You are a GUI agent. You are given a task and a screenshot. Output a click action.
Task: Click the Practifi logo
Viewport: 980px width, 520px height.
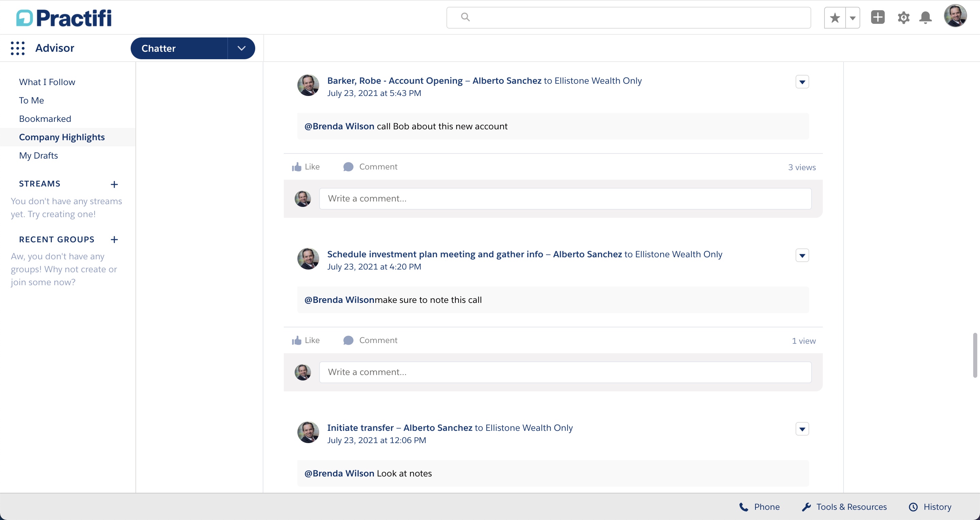pyautogui.click(x=64, y=18)
